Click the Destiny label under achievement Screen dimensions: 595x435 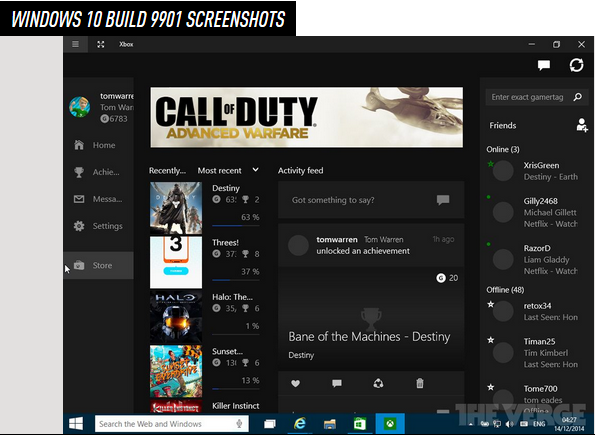[301, 355]
